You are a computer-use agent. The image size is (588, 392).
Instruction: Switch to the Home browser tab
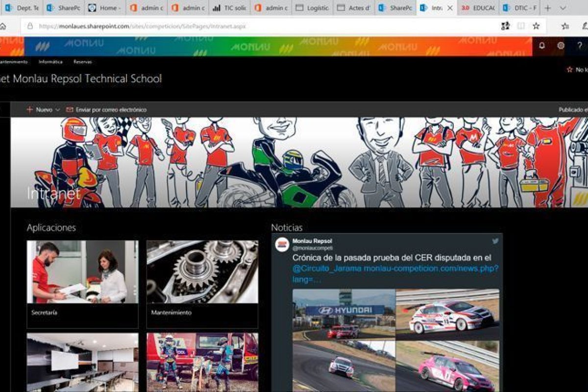coord(104,8)
